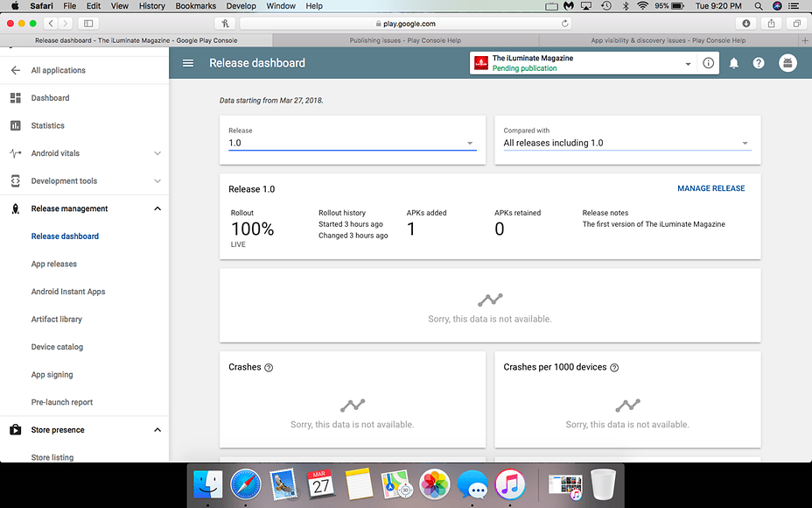Click Safari's forward navigation arrow
The height and width of the screenshot is (508, 812).
[x=66, y=24]
